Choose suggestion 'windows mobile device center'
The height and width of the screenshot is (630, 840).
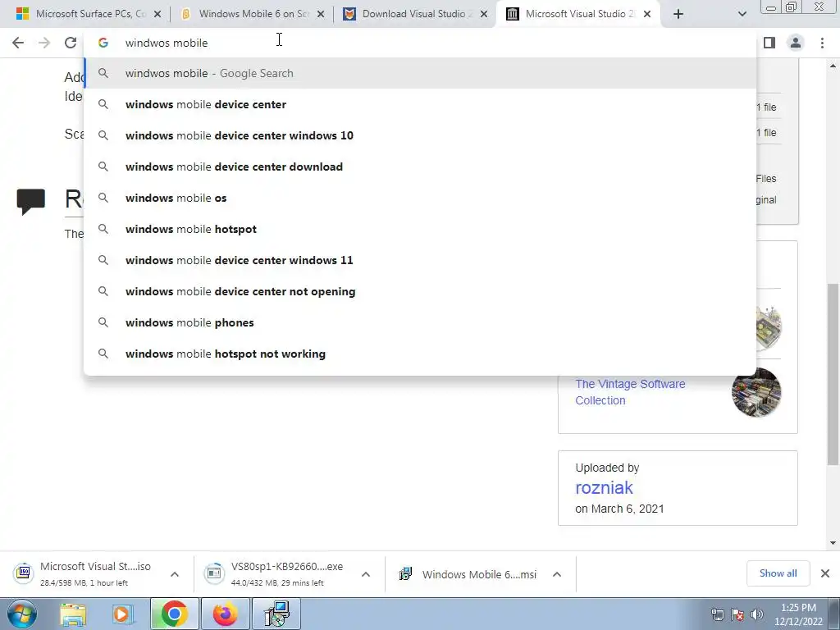pyautogui.click(x=420, y=104)
